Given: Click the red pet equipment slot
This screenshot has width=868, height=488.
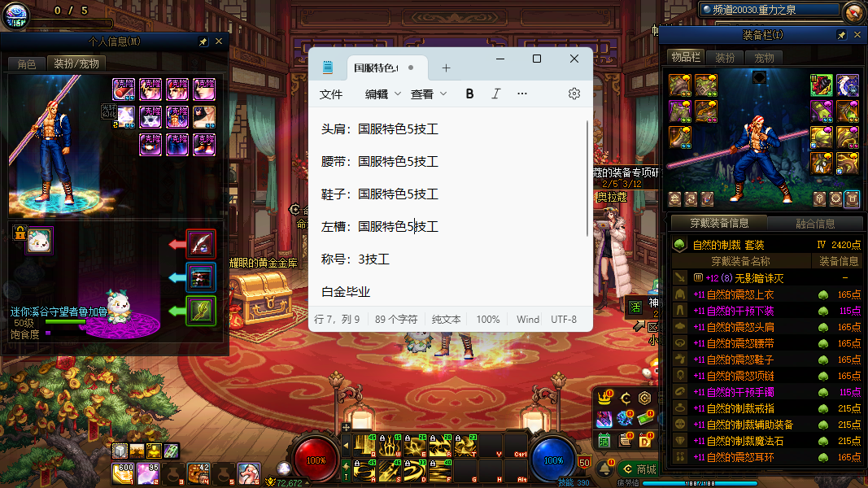Looking at the screenshot, I should pyautogui.click(x=201, y=243).
